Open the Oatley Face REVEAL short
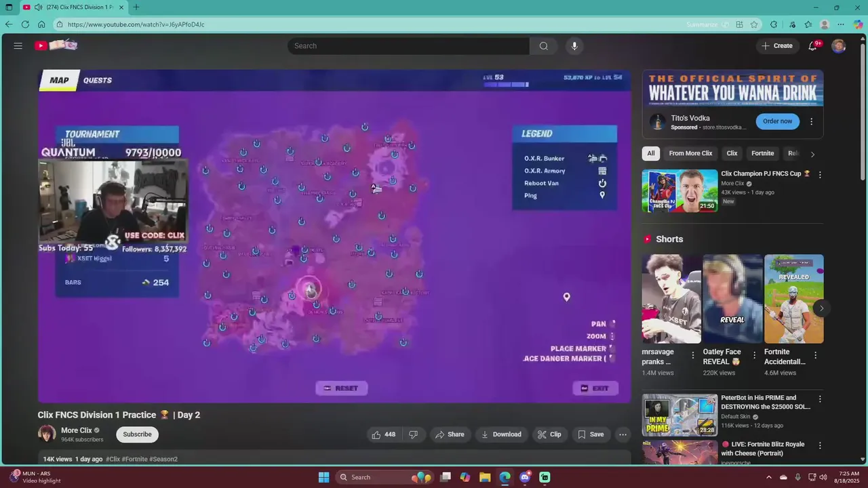This screenshot has height=488, width=868. [732, 299]
